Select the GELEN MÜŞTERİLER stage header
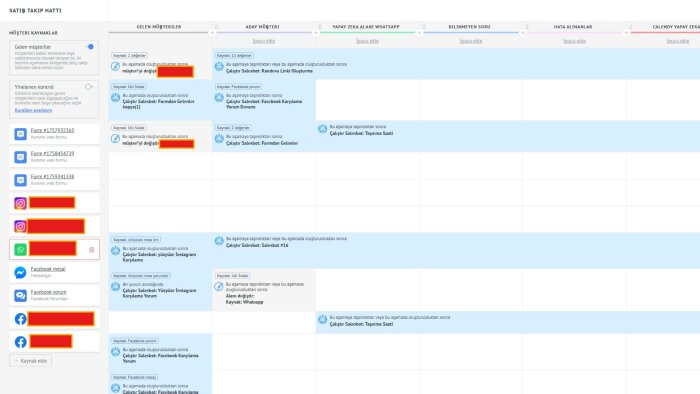Screen dimensions: 700x394 [159, 27]
